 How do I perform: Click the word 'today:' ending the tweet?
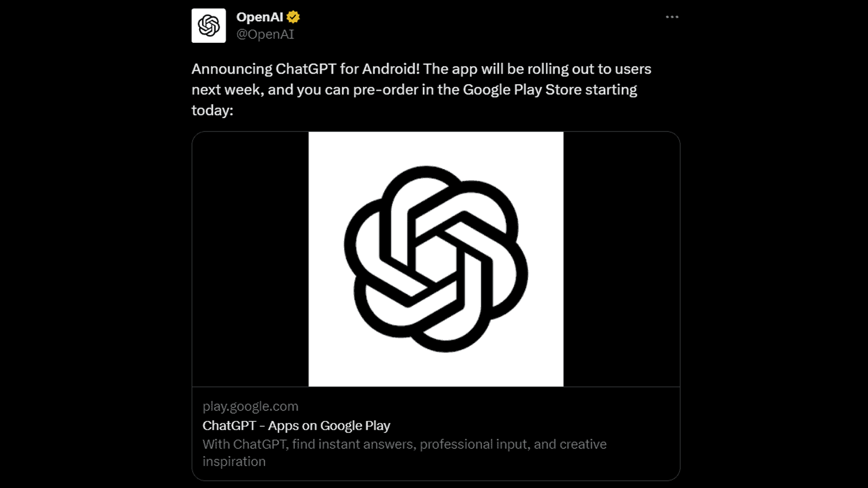coord(212,110)
